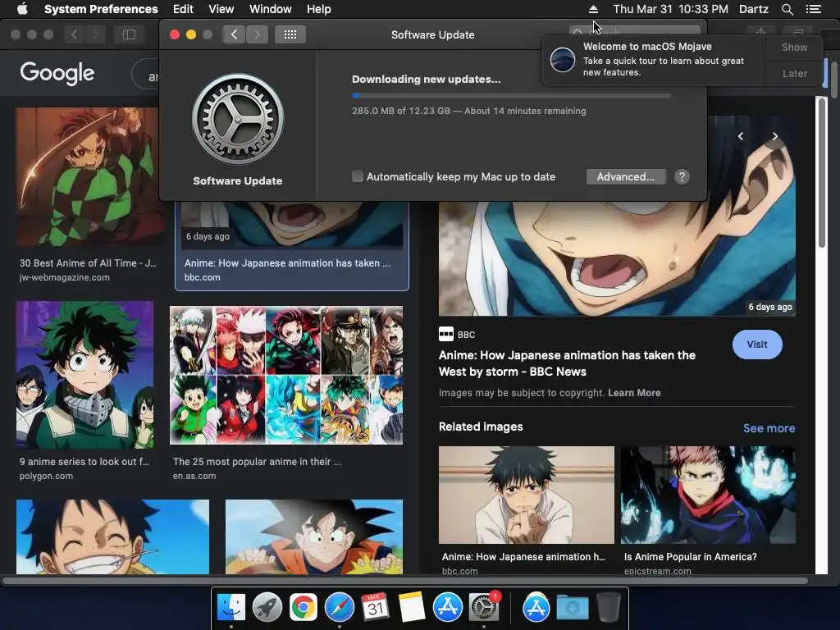840x630 pixels.
Task: Click the en.as.com source text
Action: (194, 476)
